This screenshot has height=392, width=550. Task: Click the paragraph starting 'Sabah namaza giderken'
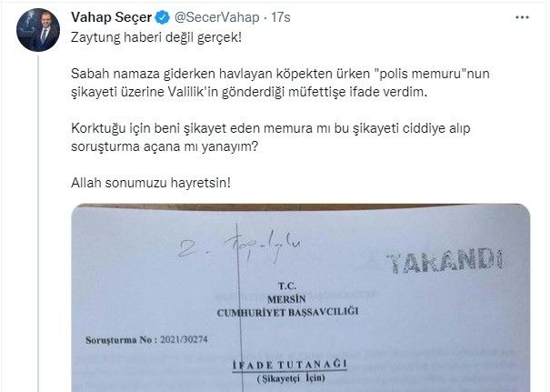[280, 83]
